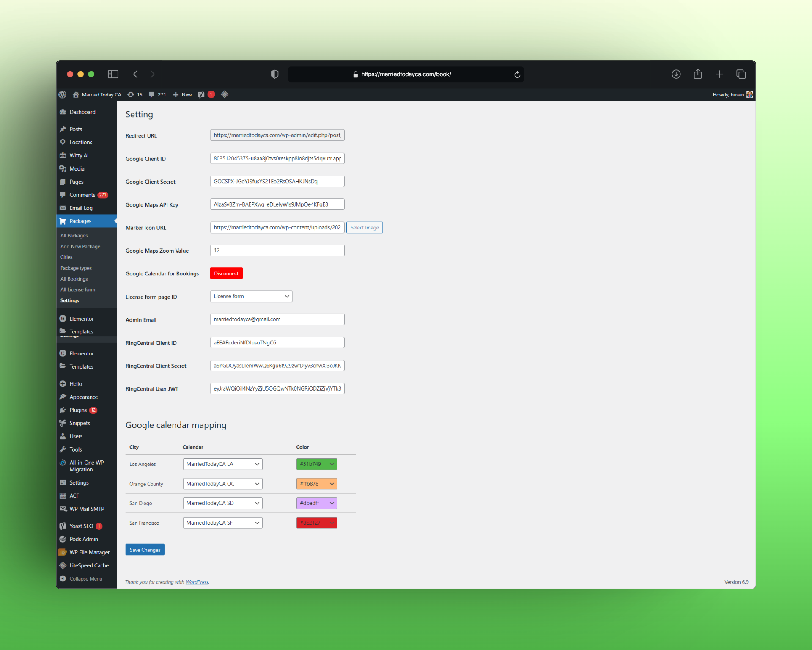Go to Plugins in the sidebar

pos(78,410)
